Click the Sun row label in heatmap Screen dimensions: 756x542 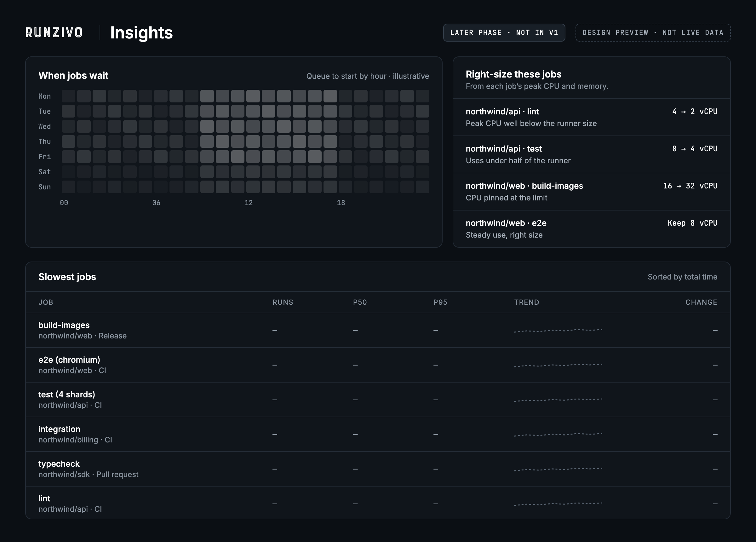(x=45, y=187)
